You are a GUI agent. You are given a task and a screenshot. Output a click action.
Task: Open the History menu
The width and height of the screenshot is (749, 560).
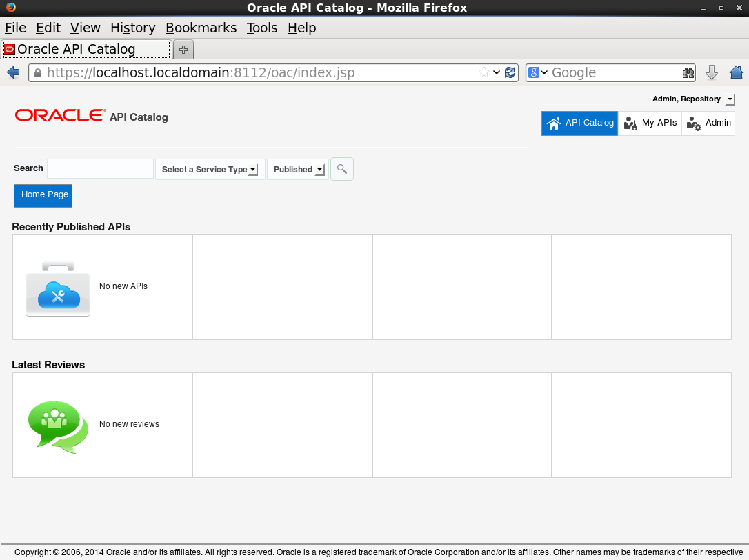133,28
